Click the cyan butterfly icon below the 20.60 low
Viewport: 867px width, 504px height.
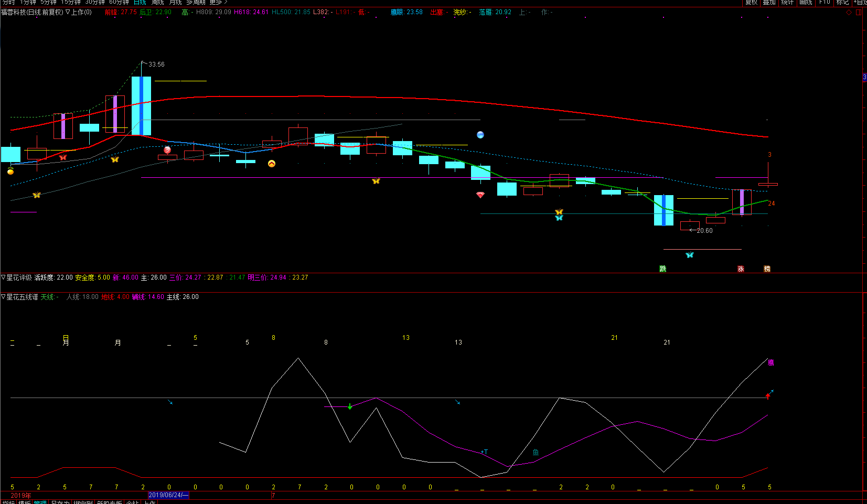[690, 255]
